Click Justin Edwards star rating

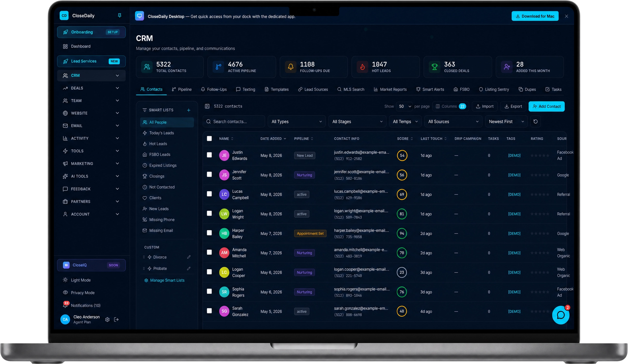click(540, 155)
